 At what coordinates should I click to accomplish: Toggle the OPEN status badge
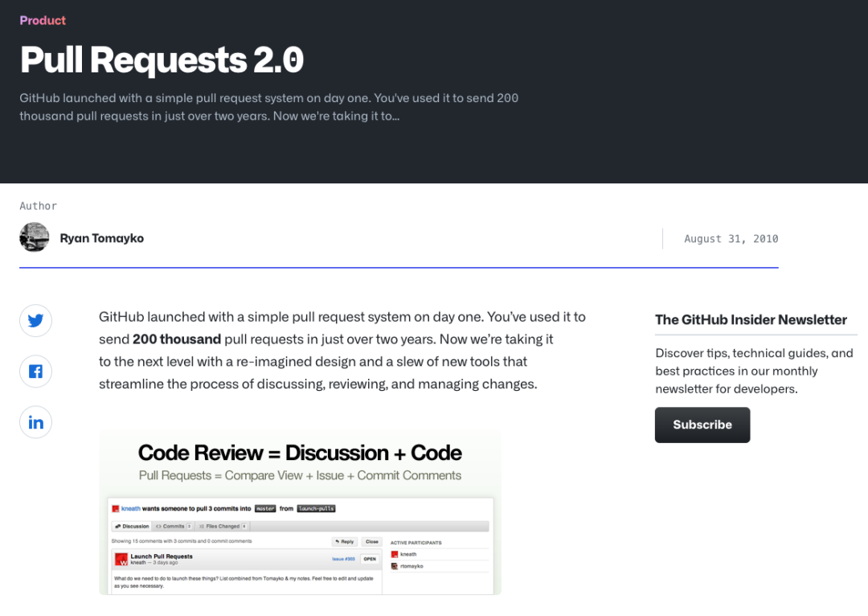click(370, 558)
